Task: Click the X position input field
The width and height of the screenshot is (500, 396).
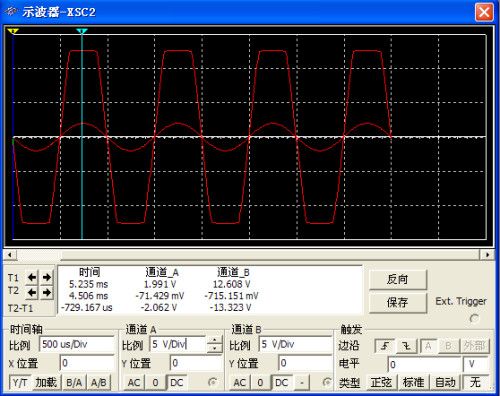Action: pos(87,363)
